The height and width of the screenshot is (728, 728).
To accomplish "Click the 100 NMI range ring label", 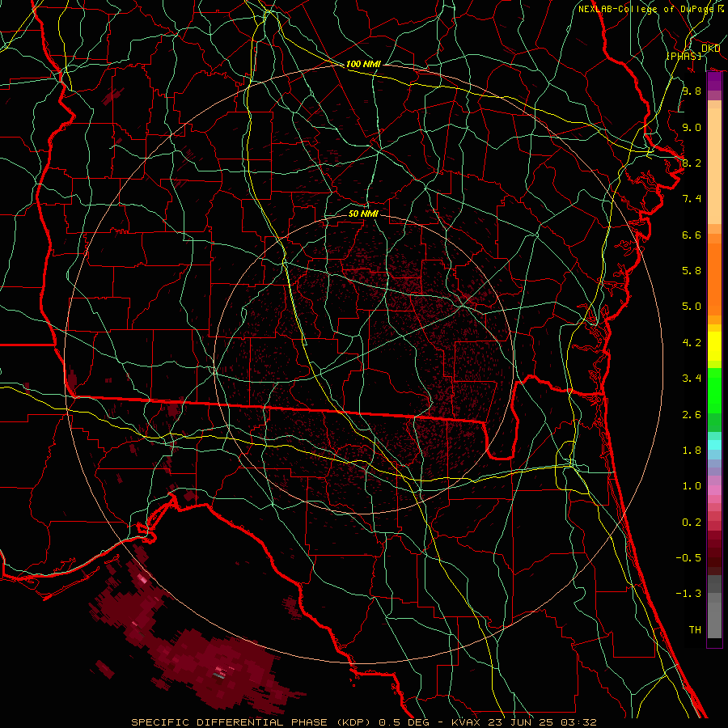I will point(363,64).
